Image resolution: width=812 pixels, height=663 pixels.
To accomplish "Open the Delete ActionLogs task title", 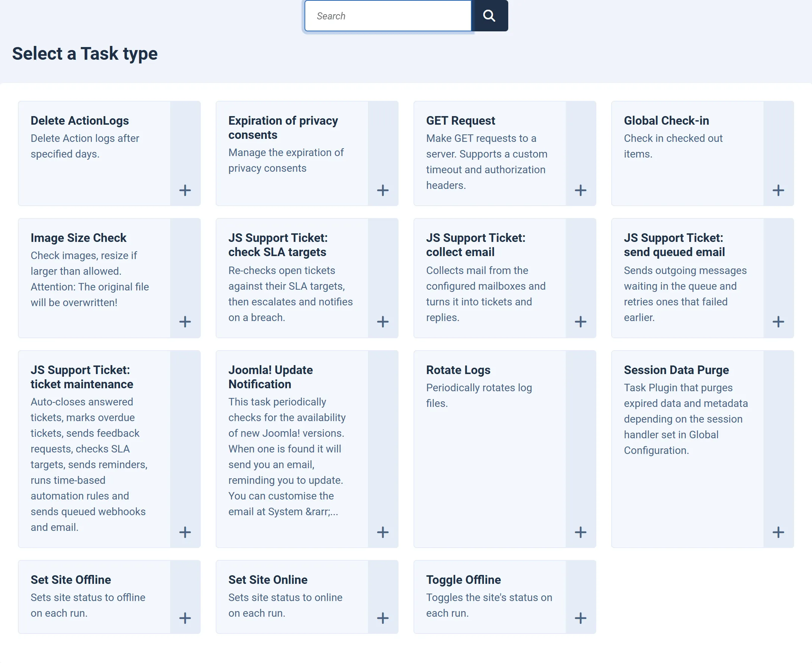I will [x=80, y=121].
